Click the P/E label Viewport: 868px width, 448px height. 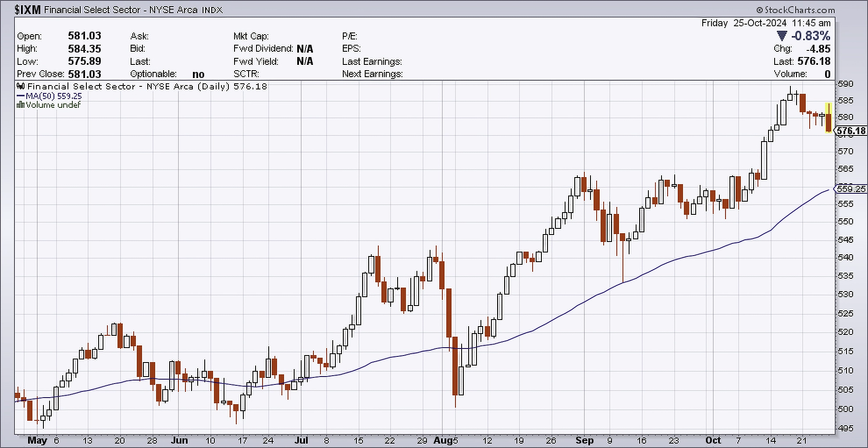[x=349, y=36]
